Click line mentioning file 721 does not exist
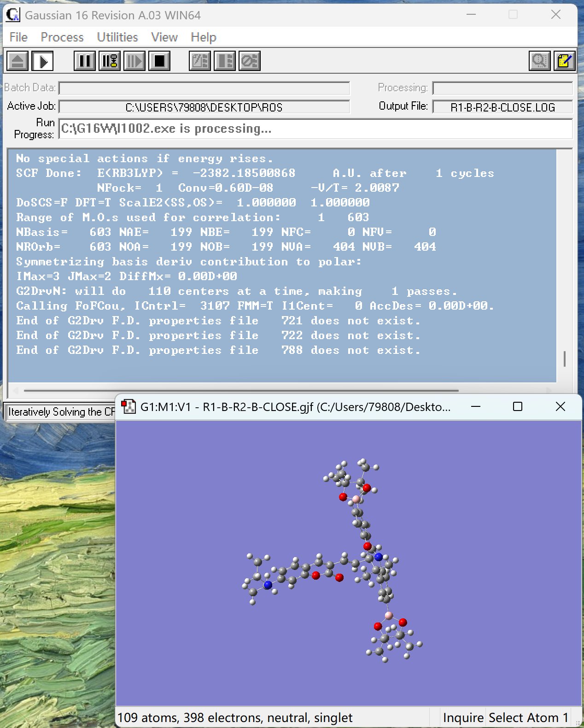Screen dimensions: 584x728 pos(218,320)
